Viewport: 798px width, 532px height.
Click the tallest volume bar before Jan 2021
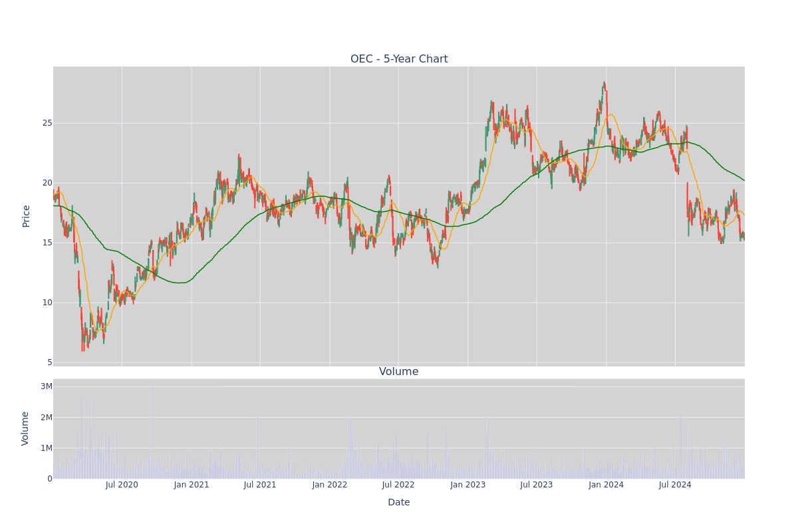coord(152,431)
